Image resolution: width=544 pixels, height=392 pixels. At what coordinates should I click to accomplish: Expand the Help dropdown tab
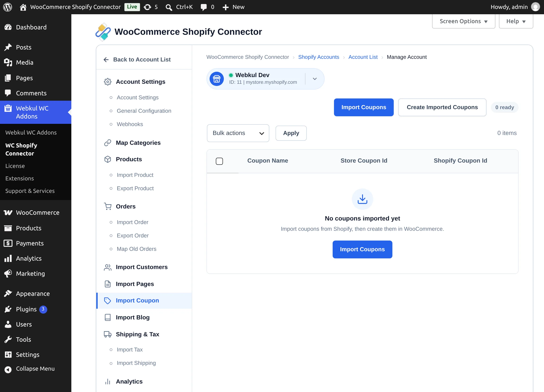coord(516,21)
